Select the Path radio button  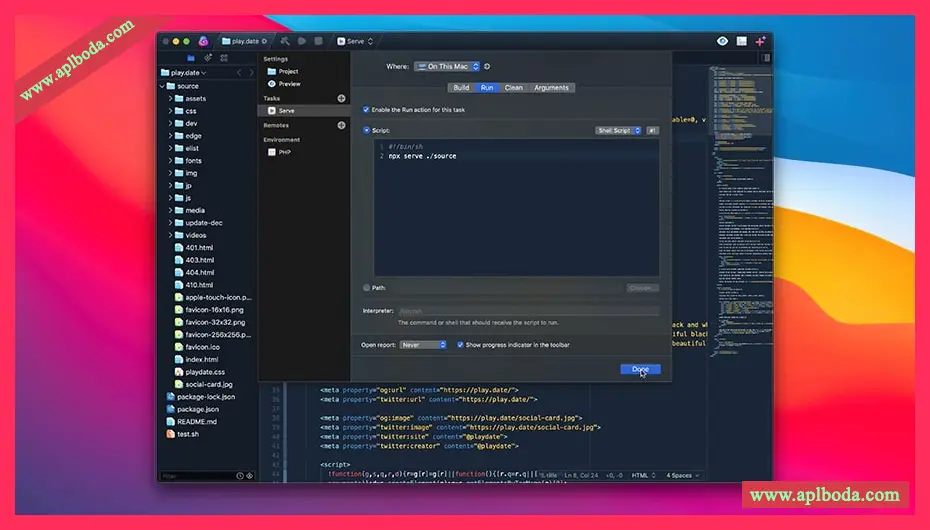366,287
